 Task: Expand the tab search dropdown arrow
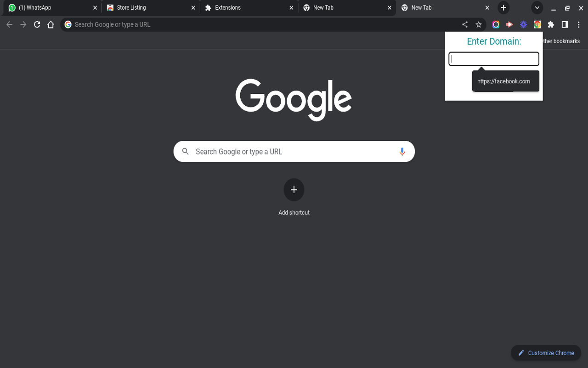[x=537, y=8]
